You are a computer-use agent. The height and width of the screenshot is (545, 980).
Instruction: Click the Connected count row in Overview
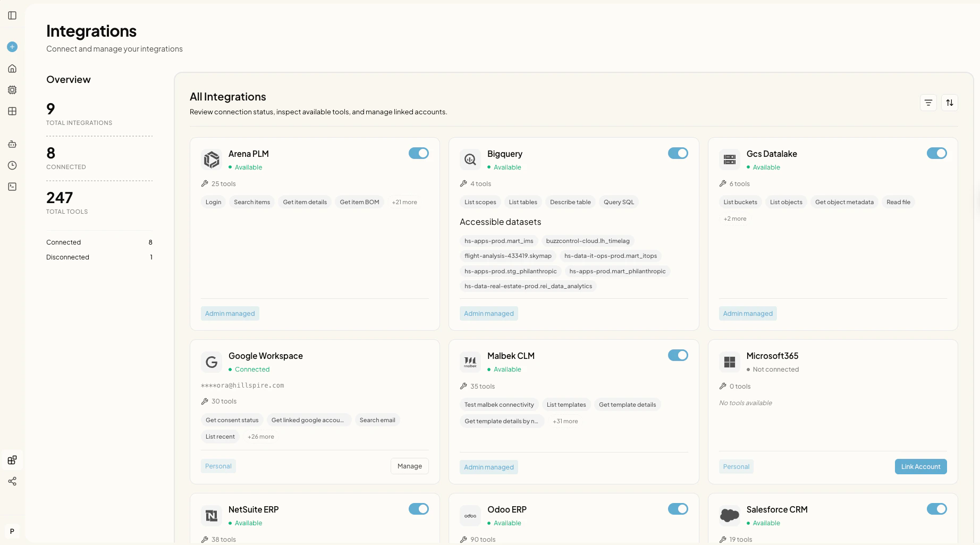click(x=99, y=242)
